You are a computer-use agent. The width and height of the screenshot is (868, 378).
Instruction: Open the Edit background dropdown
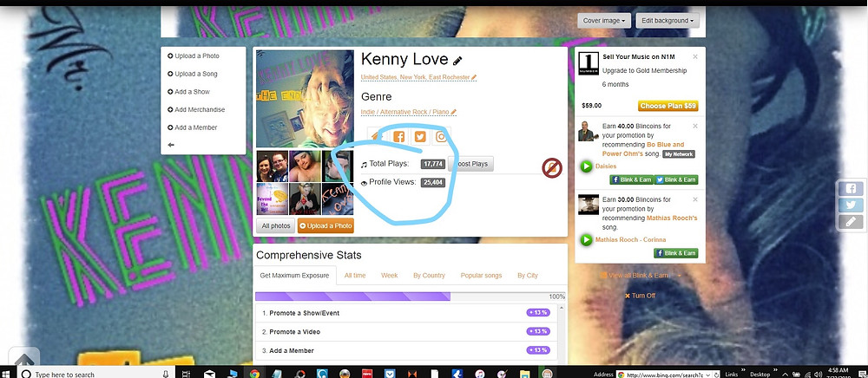[667, 21]
